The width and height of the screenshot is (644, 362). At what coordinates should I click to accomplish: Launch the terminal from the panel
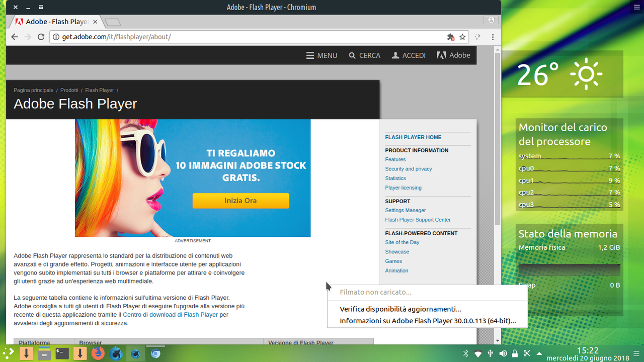[62, 353]
